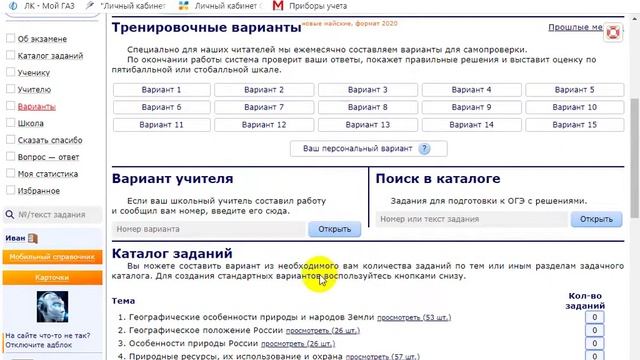Screen dimensions: 640x360
Task: Click the Карточки orange button
Action: pos(52,278)
